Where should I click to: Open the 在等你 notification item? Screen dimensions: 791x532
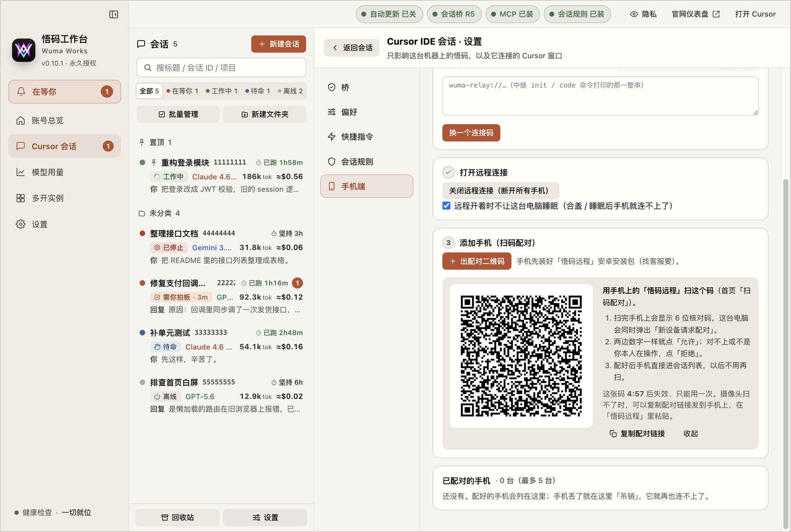64,92
